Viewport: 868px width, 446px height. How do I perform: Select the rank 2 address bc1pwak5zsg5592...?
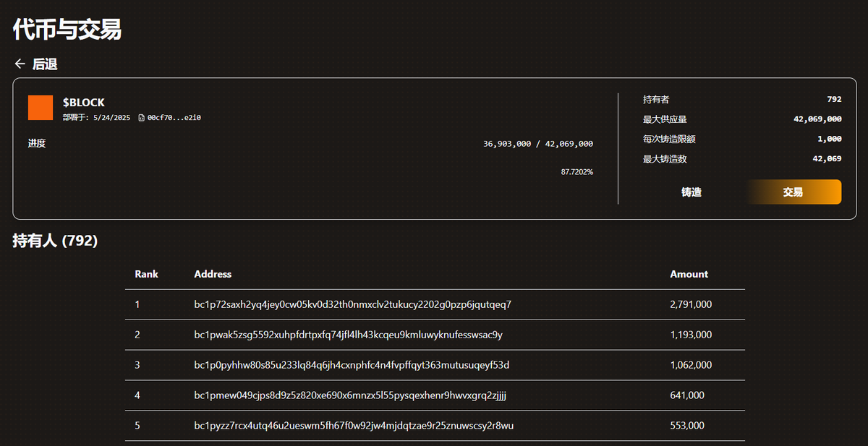(349, 335)
